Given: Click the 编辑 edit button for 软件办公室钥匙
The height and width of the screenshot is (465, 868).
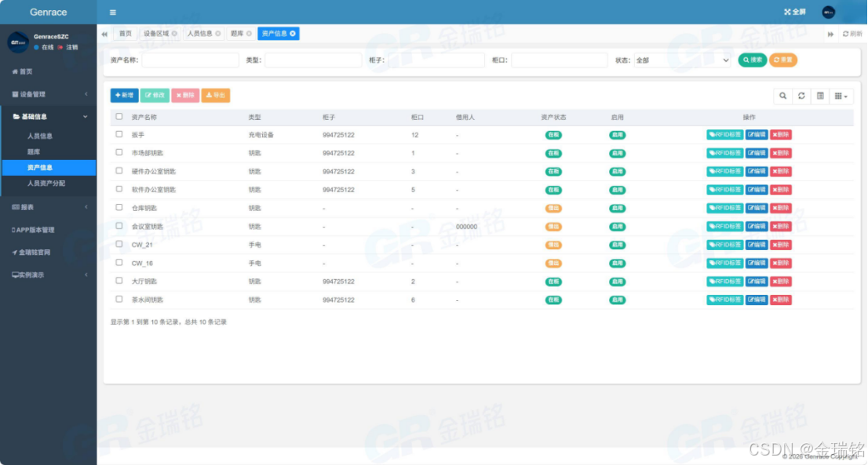Looking at the screenshot, I should (x=757, y=190).
